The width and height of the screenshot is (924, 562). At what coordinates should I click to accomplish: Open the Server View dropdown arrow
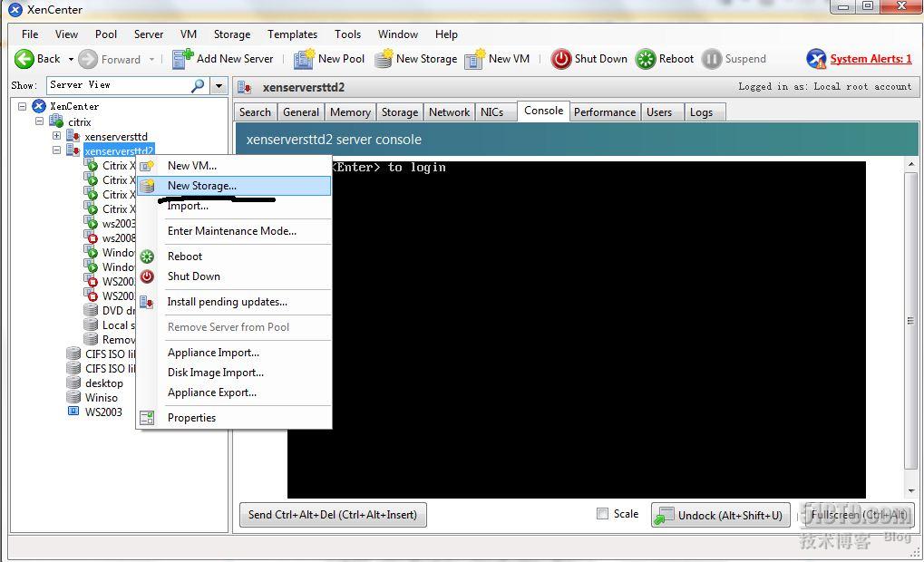pos(219,86)
